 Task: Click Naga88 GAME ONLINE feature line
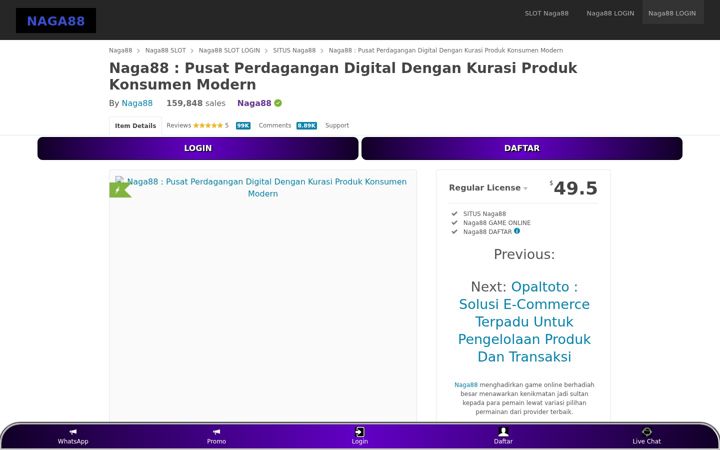tap(496, 223)
